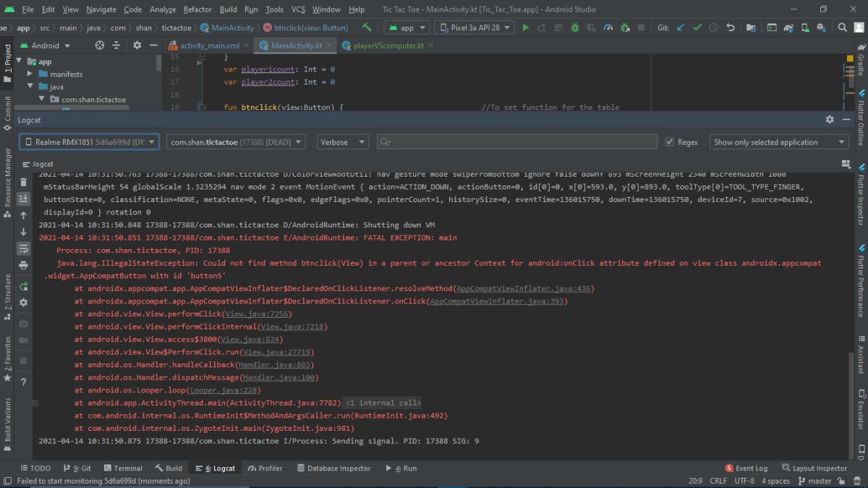This screenshot has height=488, width=868.
Task: Open the Search Everywhere magnifier icon
Action: click(843, 28)
